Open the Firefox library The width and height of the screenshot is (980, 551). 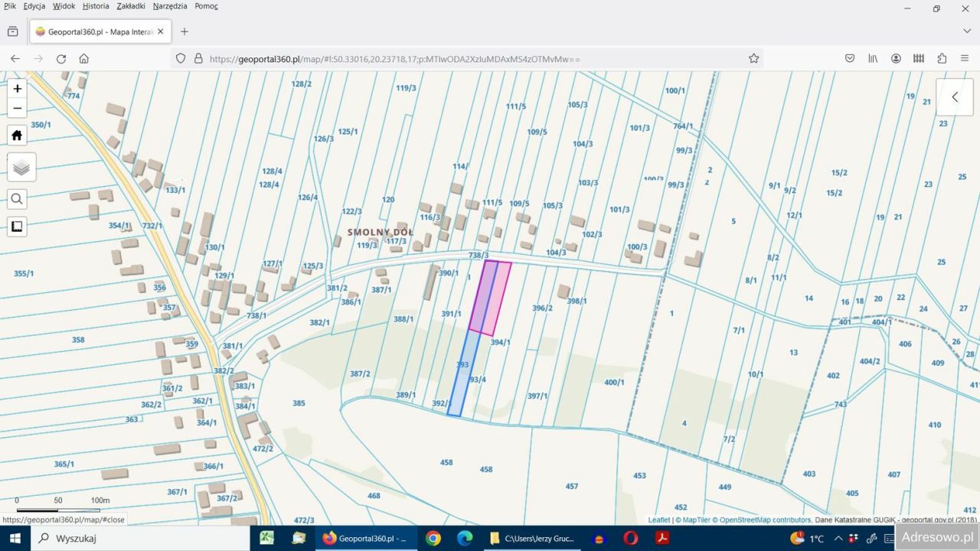(873, 58)
